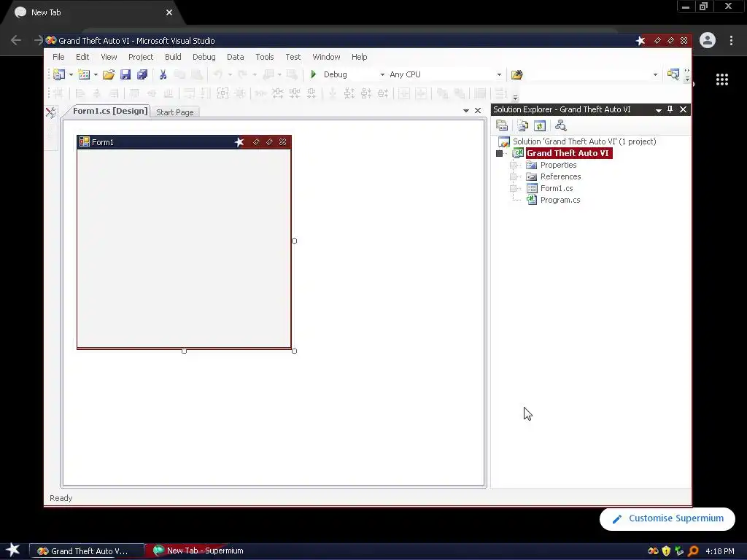Expand the Form1.cs tree node
This screenshot has width=747, height=560.
tap(513, 189)
